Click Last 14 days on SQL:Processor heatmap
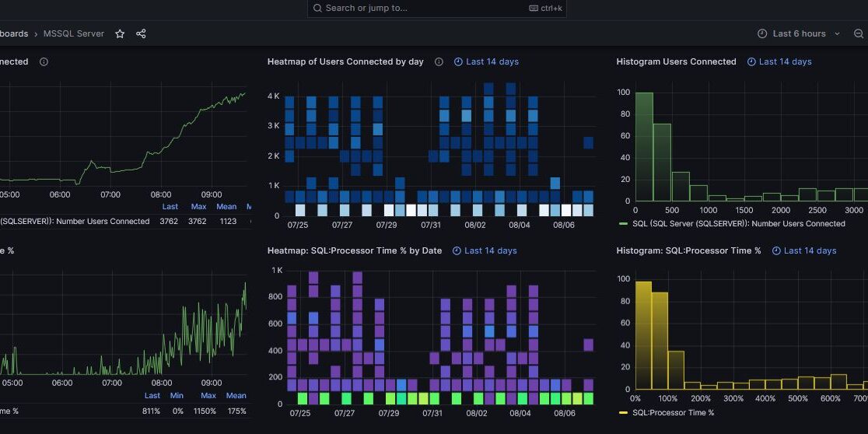Viewport: 868px width, 434px height. (490, 250)
